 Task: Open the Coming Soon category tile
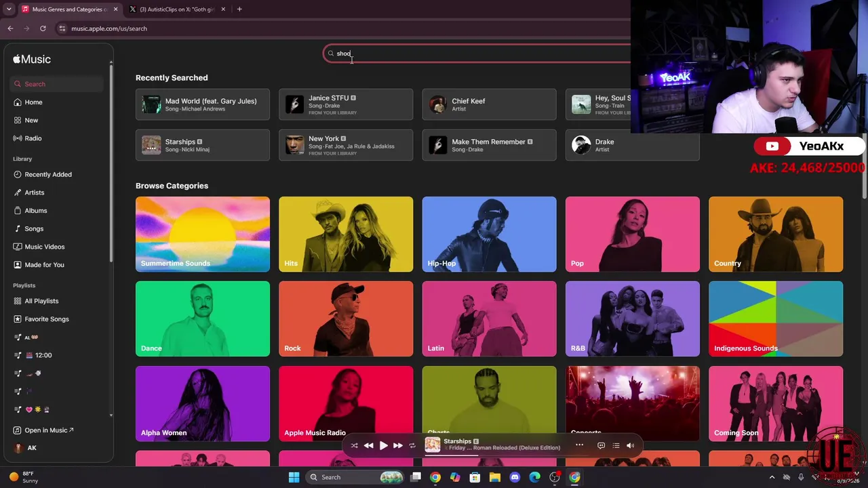(776, 404)
